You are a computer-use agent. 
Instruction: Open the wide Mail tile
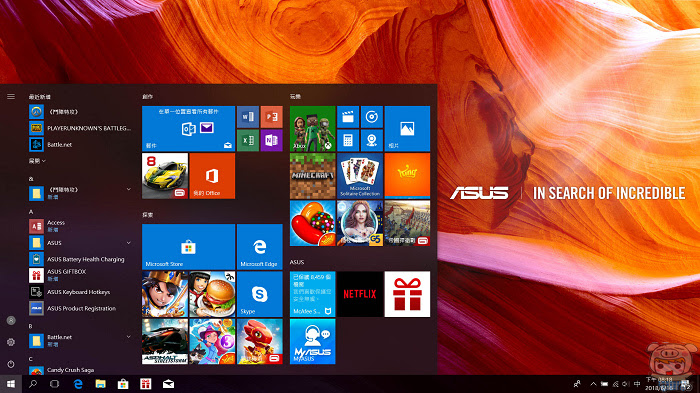coord(188,129)
